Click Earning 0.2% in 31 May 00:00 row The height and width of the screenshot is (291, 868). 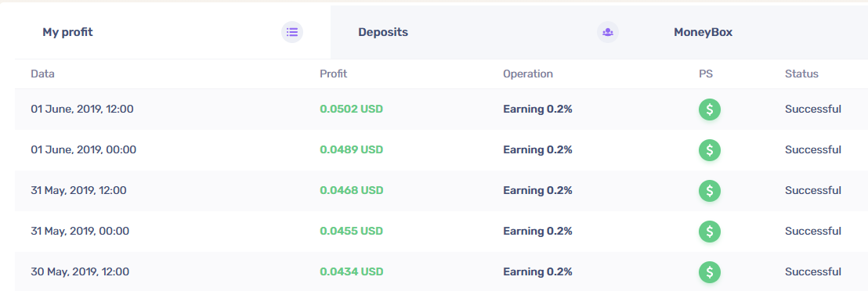(537, 232)
